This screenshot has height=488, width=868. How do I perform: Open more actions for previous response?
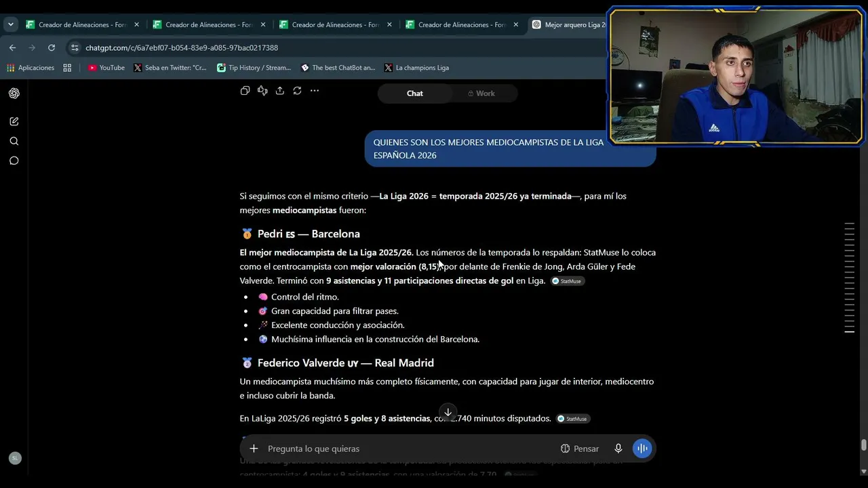[315, 91]
